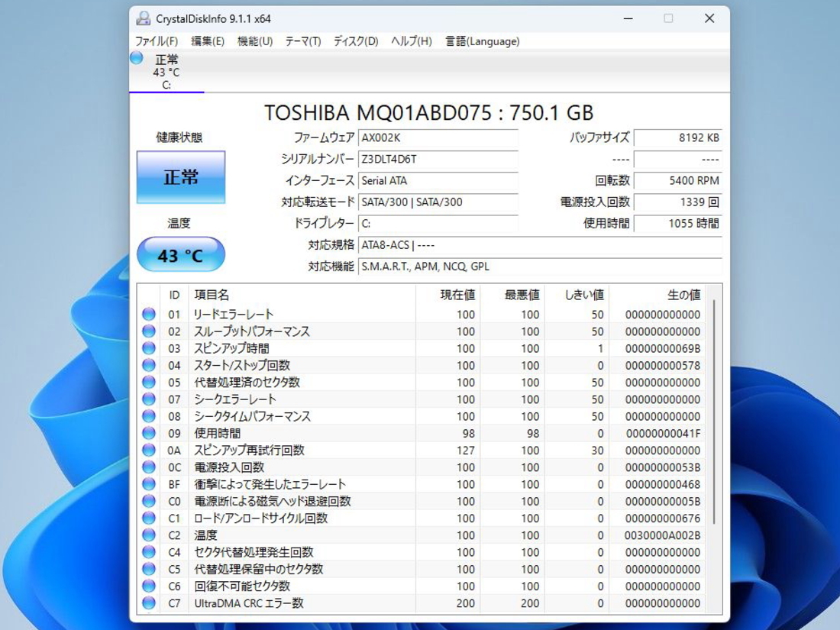Viewport: 840px width, 630px height.
Task: Open the 言語(Language) menu
Action: point(483,41)
